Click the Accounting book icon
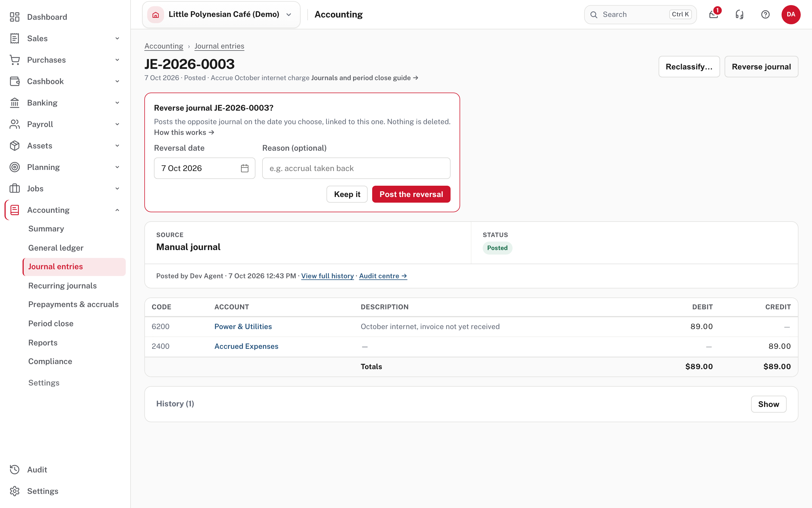 pos(14,210)
